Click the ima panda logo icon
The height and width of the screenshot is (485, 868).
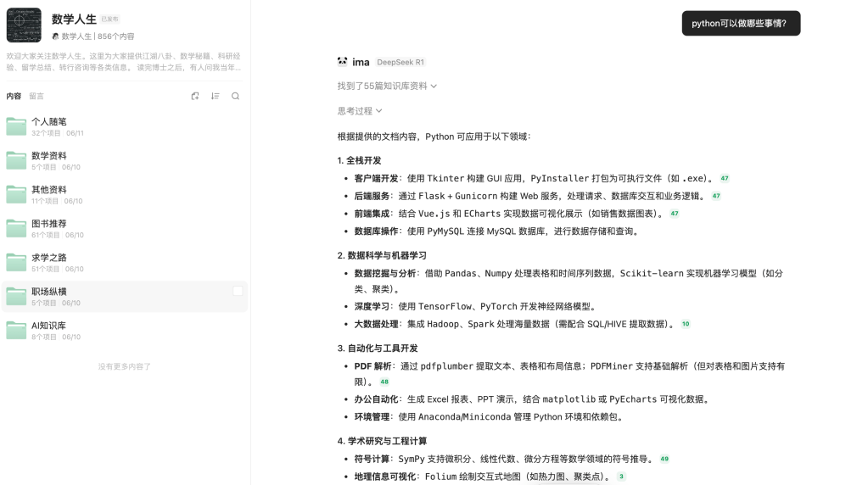pyautogui.click(x=342, y=62)
